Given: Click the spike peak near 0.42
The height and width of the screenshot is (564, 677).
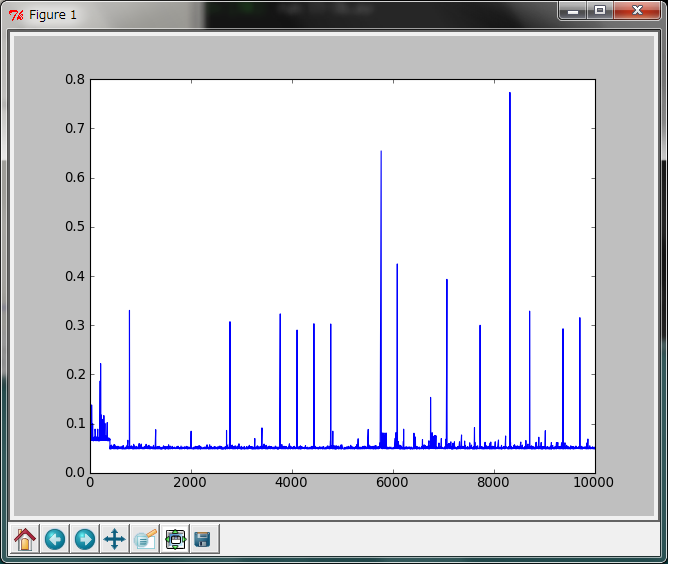Looking at the screenshot, I should click(397, 264).
